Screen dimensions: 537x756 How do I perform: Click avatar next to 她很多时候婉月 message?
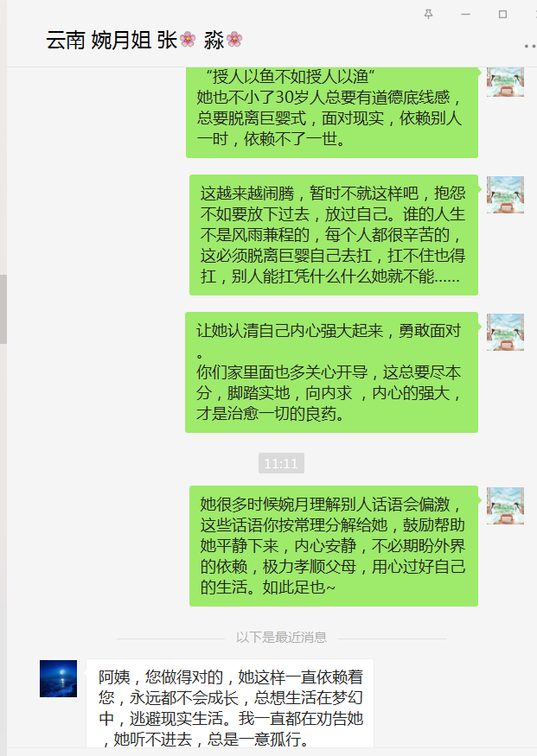point(505,505)
